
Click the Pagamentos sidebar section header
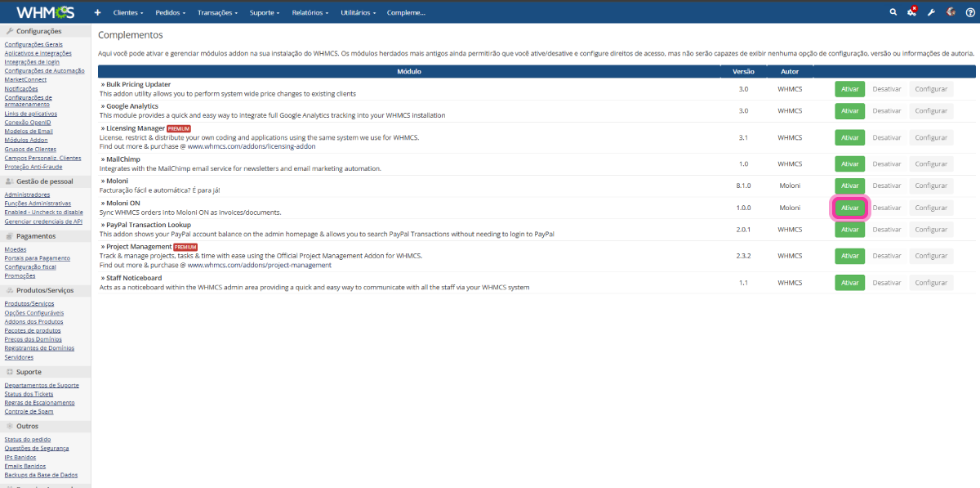pyautogui.click(x=45, y=235)
